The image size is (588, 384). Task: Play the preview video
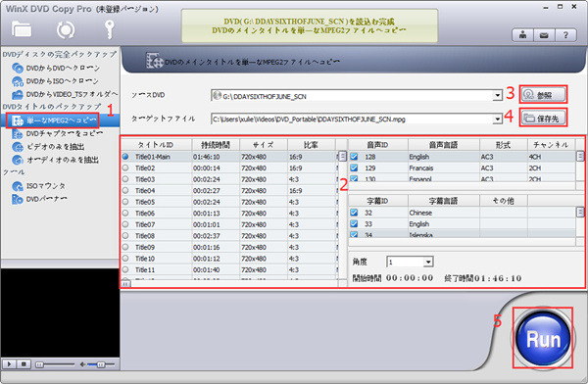10,364
